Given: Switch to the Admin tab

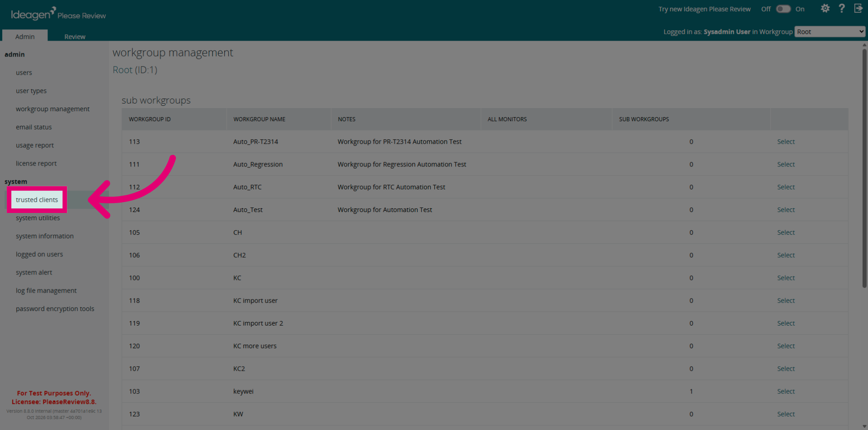Looking at the screenshot, I should [x=25, y=36].
